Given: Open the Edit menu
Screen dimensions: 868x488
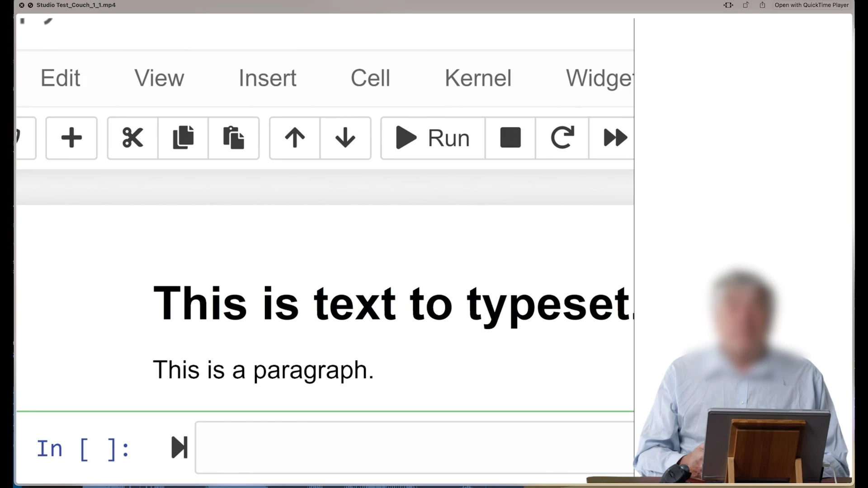Looking at the screenshot, I should pos(60,78).
